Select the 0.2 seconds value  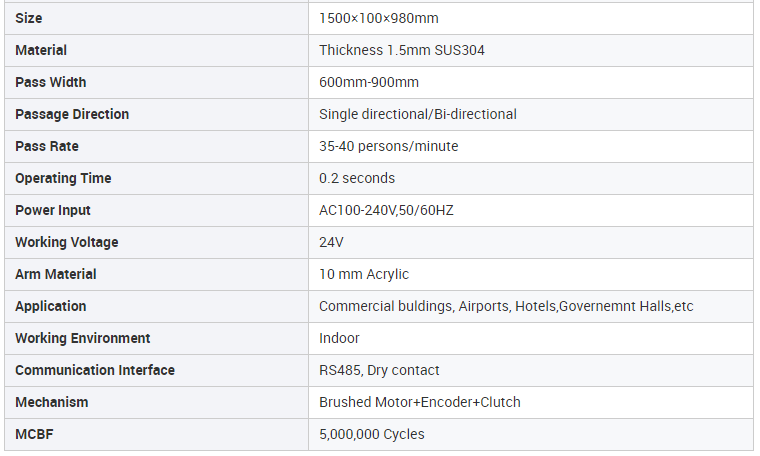pos(357,178)
